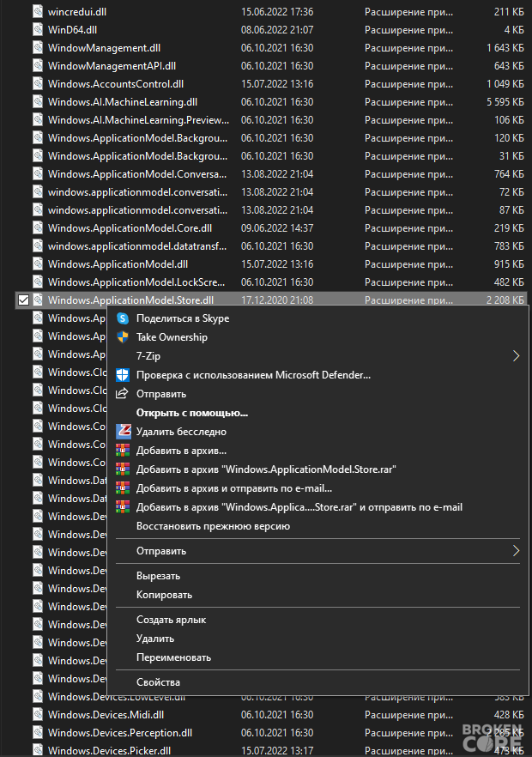Image resolution: width=532 pixels, height=757 pixels.
Task: Select file name Windows.ApplicationModel.dll
Action: coord(118,264)
